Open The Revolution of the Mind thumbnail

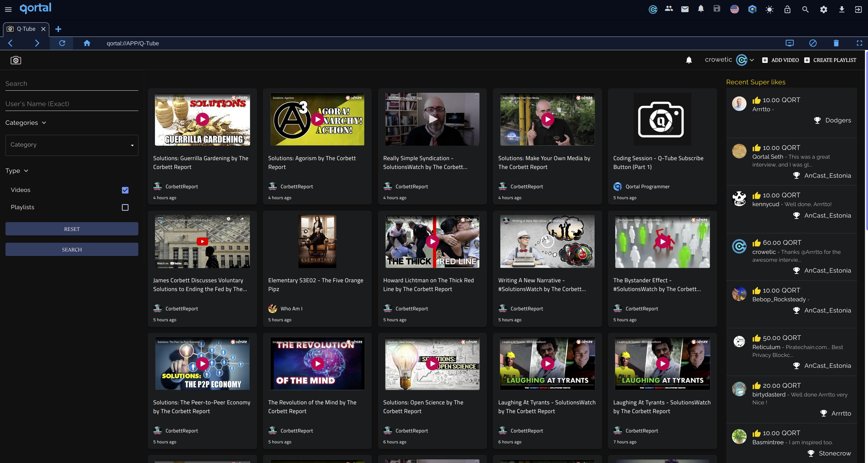click(317, 364)
